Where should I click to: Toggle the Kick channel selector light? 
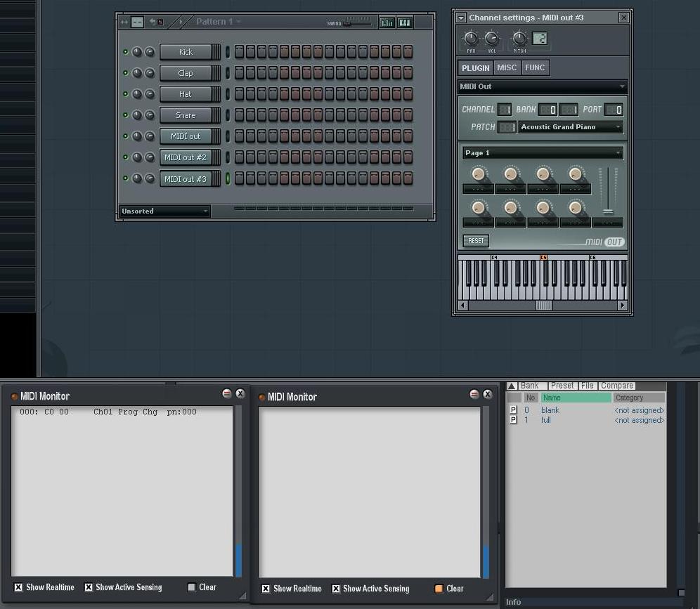click(228, 52)
